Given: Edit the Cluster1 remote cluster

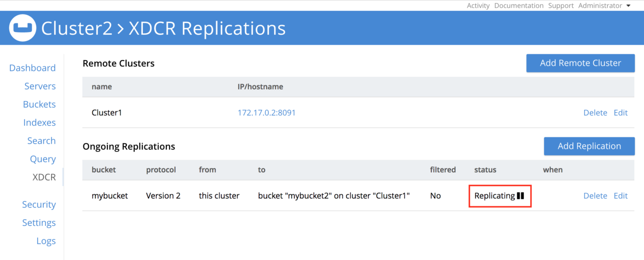Looking at the screenshot, I should (621, 112).
